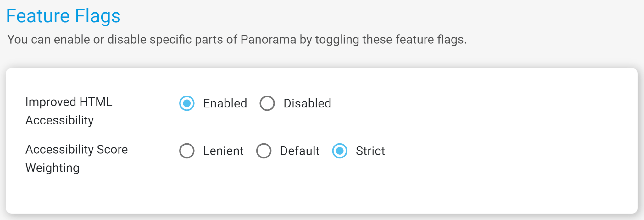Screen dimensions: 644x220
Task: Click the words "feature flags" ending the description
Action: tap(430, 40)
